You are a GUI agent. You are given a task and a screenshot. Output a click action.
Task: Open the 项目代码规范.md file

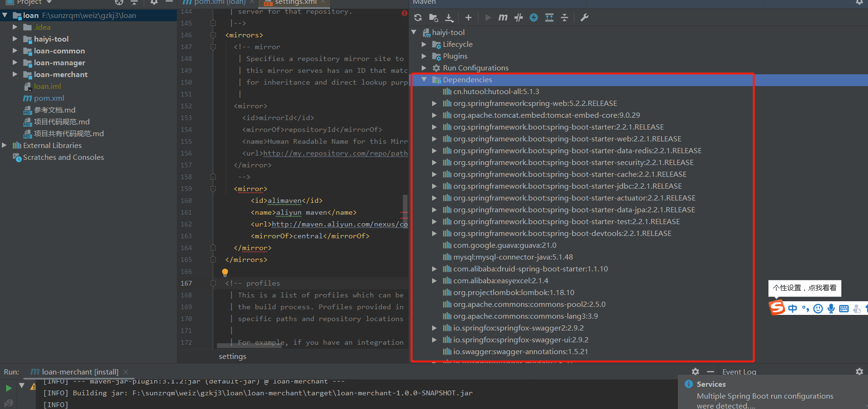tap(61, 122)
